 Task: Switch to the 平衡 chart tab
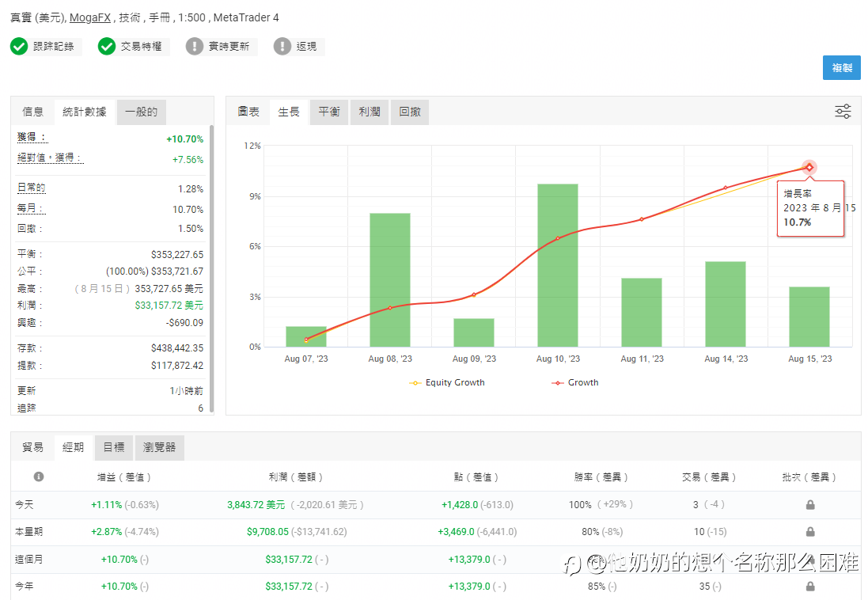point(329,112)
